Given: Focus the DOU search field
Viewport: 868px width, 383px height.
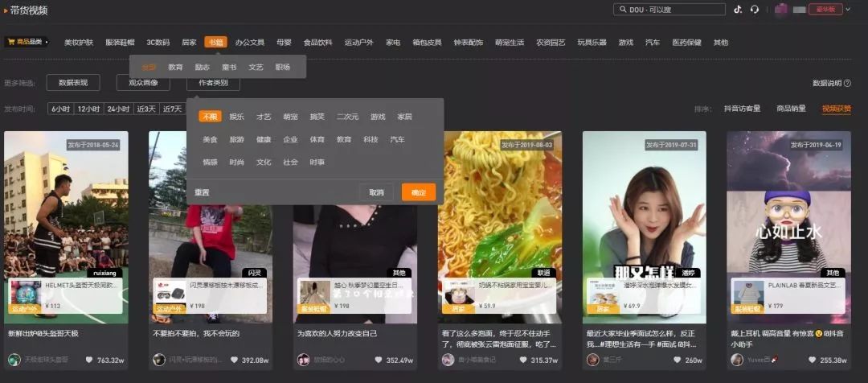Looking at the screenshot, I should [x=669, y=10].
